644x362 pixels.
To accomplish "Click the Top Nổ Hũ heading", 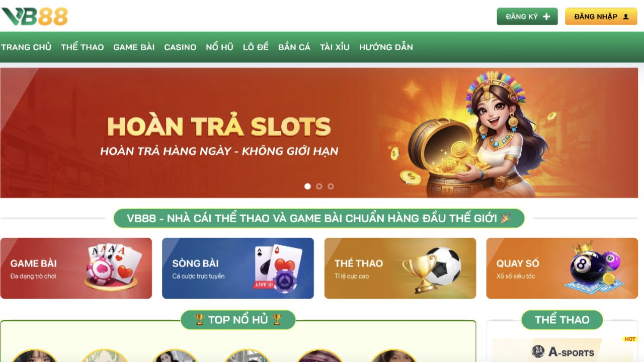I will [x=238, y=320].
